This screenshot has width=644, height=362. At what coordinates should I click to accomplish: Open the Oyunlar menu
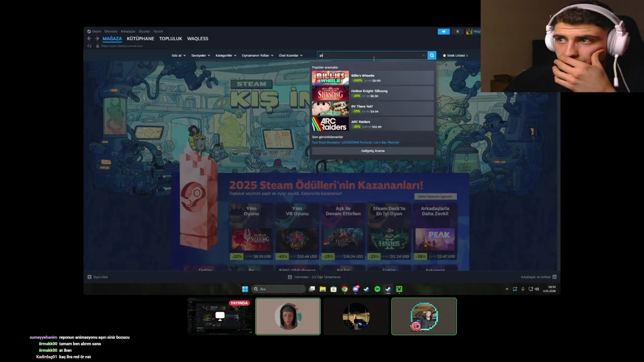pos(144,31)
